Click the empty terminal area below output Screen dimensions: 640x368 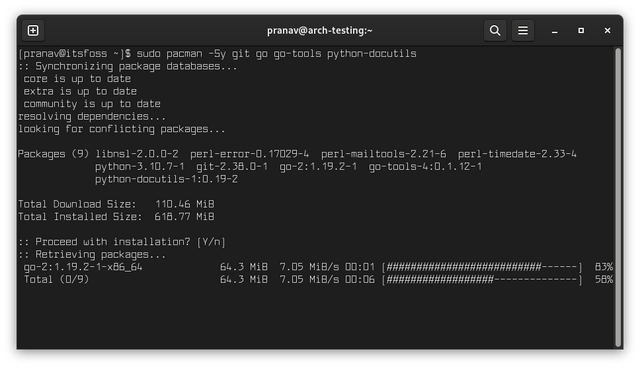[x=316, y=318]
